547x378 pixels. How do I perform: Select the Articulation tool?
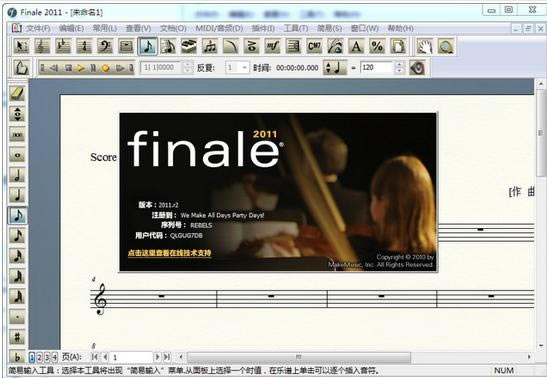click(x=252, y=46)
